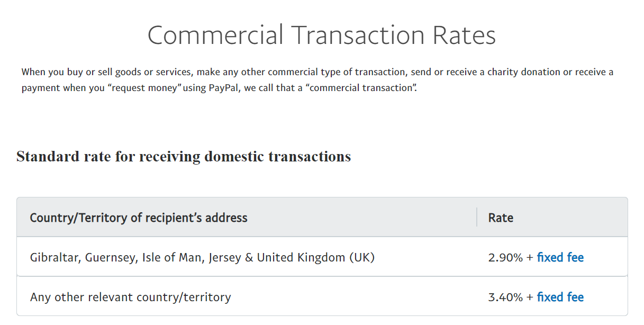Click the column divider between the table headers

pos(477,217)
